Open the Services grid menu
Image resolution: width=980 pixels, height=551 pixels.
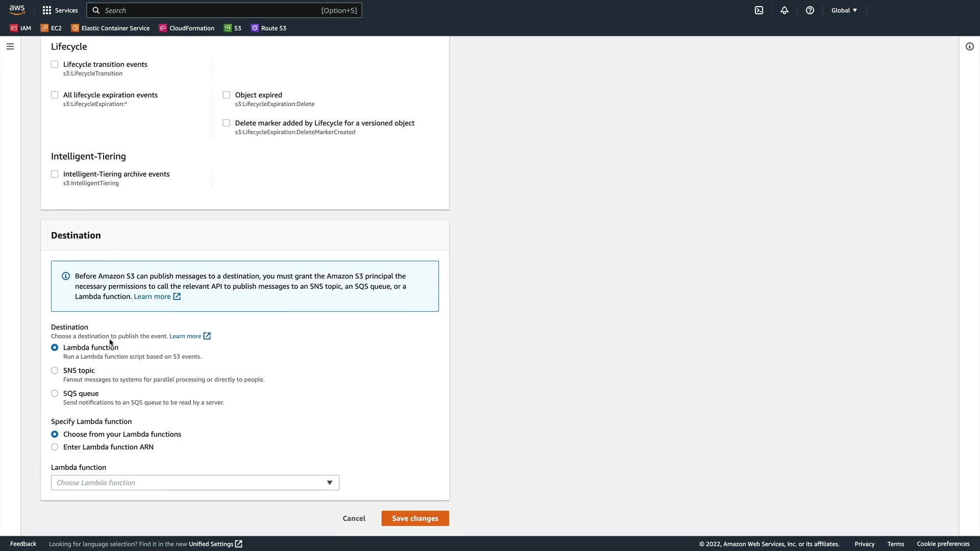coord(60,10)
